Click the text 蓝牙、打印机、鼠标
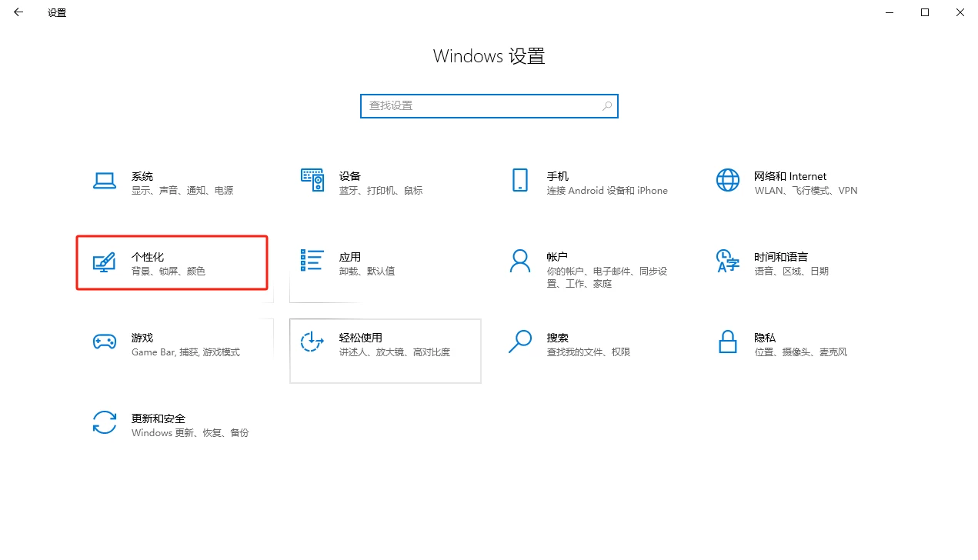The image size is (978, 560). point(381,191)
